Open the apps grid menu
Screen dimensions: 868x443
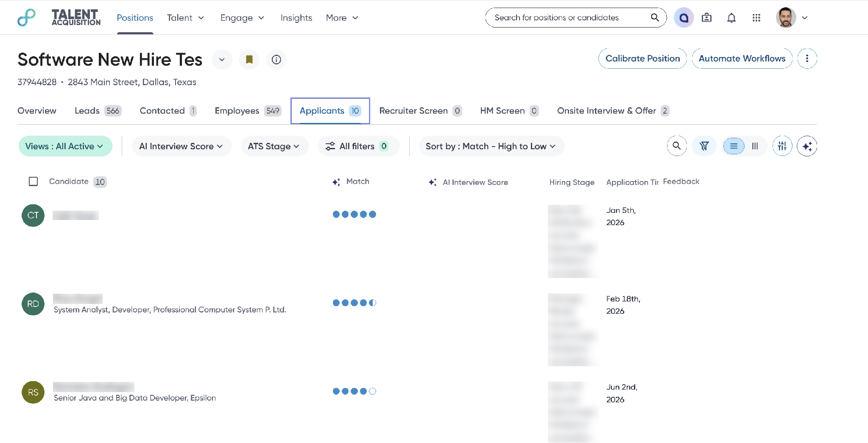pos(756,18)
